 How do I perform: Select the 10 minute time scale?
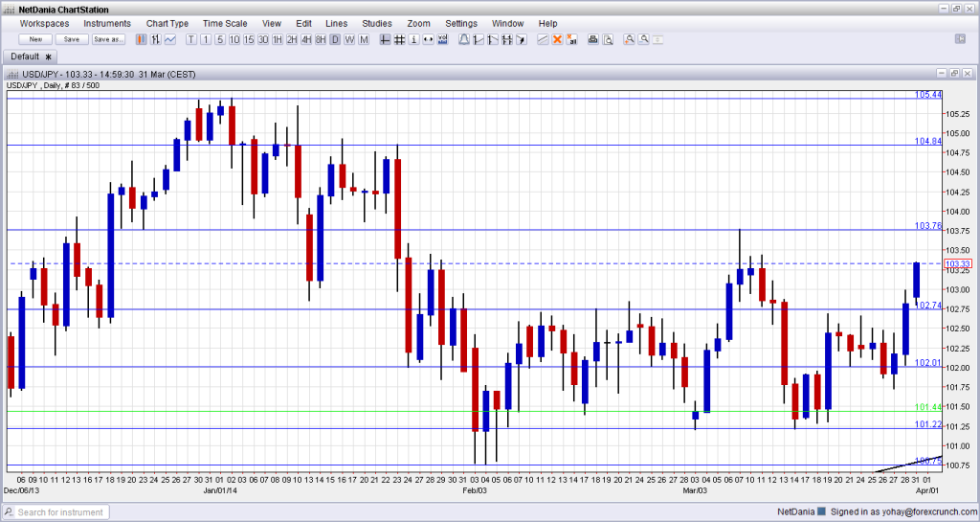234,39
